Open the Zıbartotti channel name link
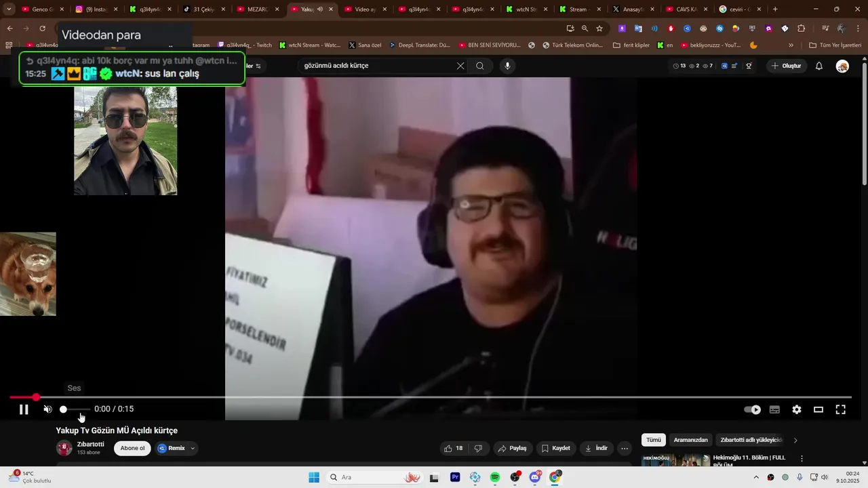Viewport: 868px width, 488px height. tap(91, 444)
